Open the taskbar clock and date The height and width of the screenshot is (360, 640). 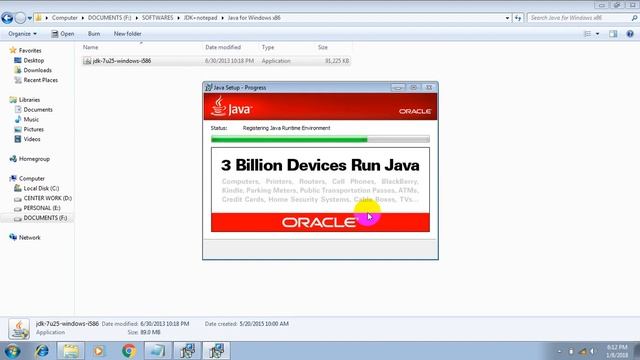pyautogui.click(x=617, y=351)
